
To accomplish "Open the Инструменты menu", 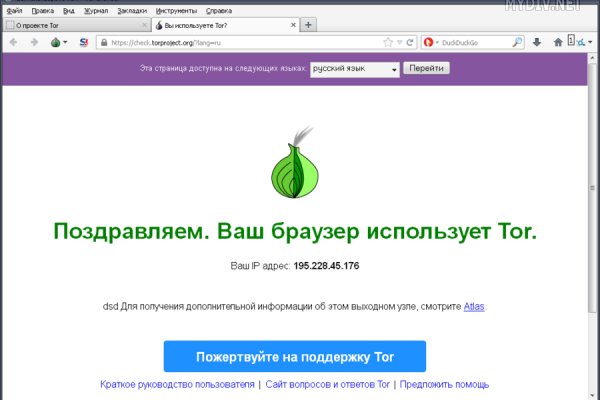I will [x=175, y=9].
